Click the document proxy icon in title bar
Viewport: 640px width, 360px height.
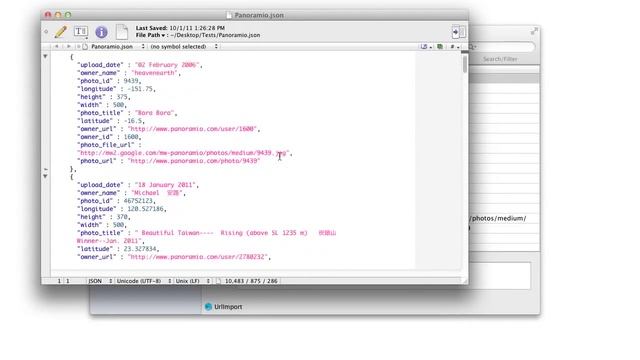(230, 15)
